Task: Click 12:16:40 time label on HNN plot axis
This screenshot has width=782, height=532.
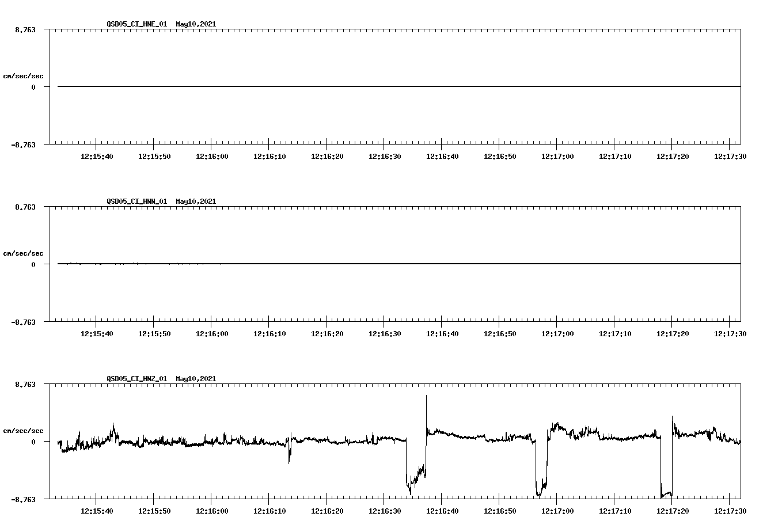Action: tap(442, 333)
